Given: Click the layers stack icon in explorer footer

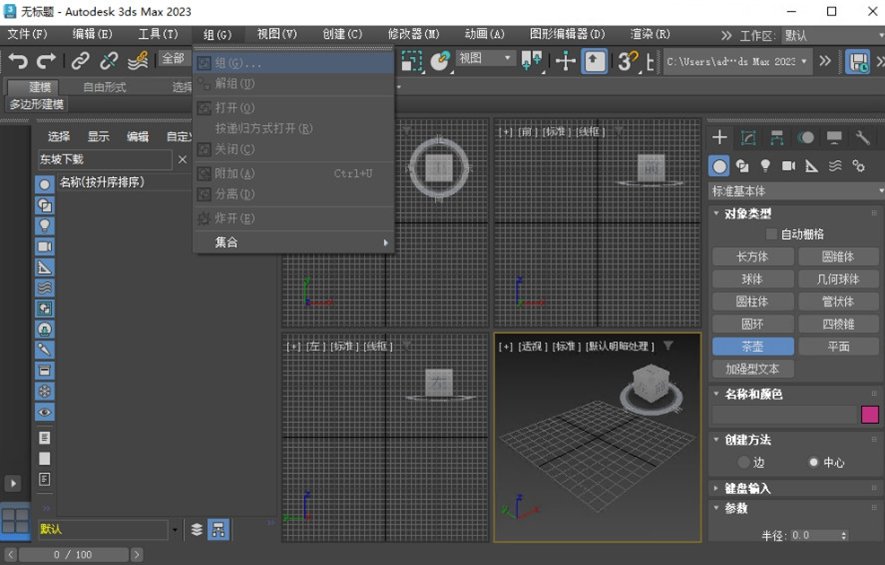Looking at the screenshot, I should click(x=196, y=529).
